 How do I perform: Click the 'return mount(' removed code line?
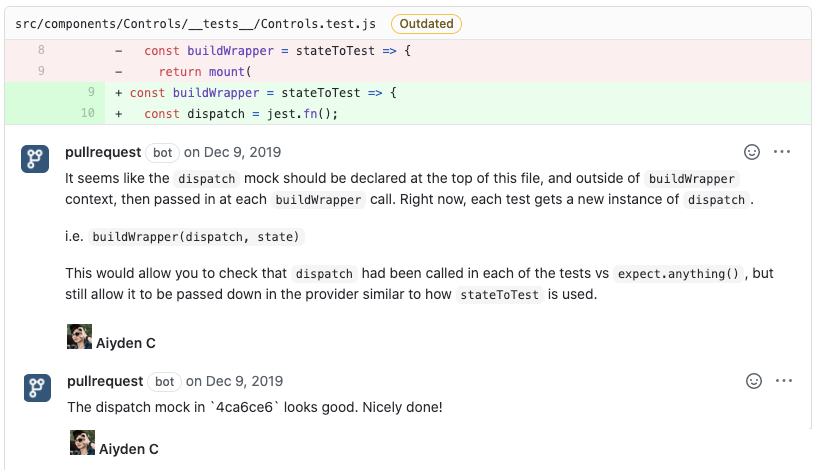[205, 72]
